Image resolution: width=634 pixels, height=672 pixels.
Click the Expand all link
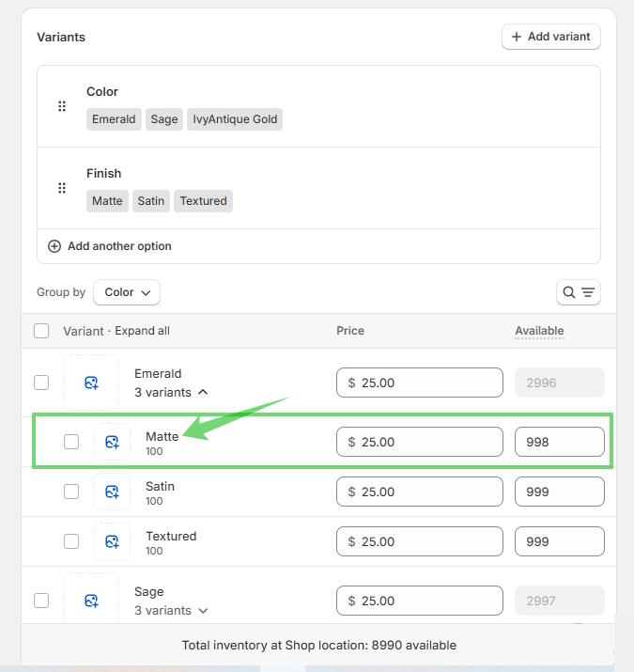(x=142, y=331)
